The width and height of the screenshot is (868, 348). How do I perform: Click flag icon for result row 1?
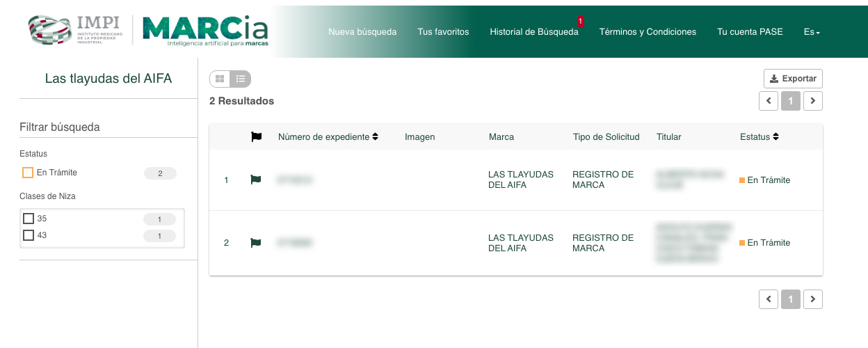(x=255, y=180)
